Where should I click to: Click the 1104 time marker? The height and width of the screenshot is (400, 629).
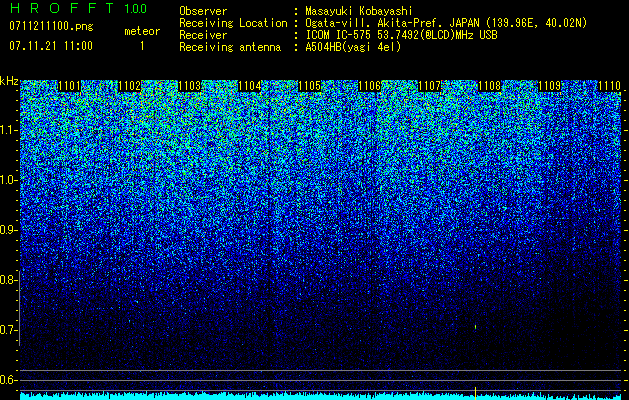250,86
